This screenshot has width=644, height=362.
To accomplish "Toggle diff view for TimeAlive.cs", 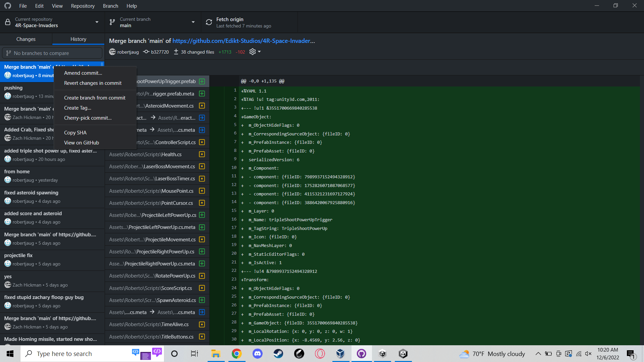I will pyautogui.click(x=202, y=324).
